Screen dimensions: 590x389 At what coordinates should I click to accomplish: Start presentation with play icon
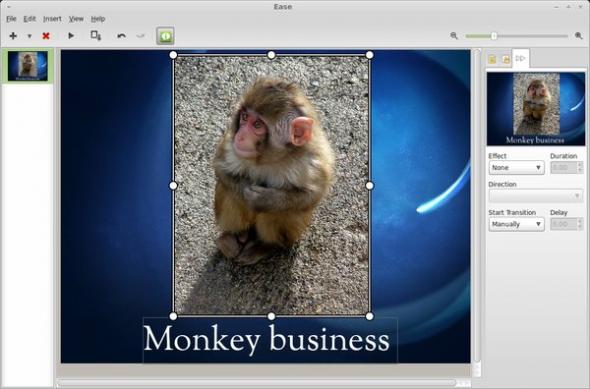click(71, 36)
